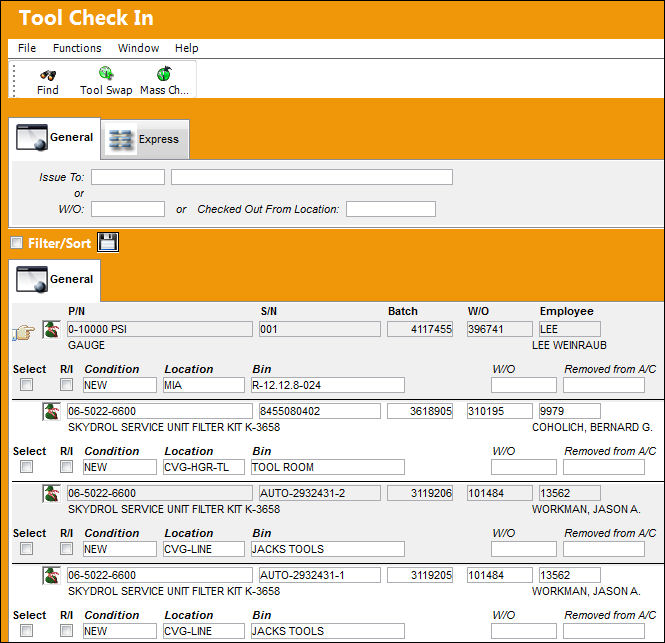Click the Batch field 3119205
This screenshot has width=665, height=643.
420,575
